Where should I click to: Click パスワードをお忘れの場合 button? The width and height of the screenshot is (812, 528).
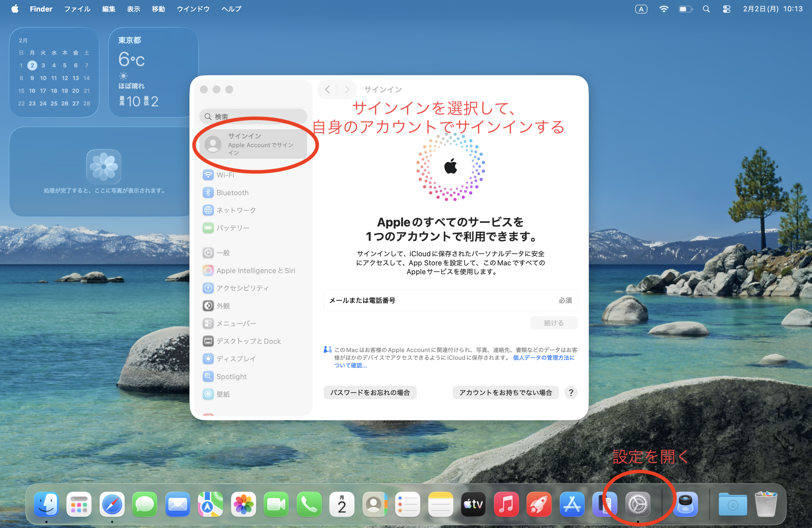370,393
